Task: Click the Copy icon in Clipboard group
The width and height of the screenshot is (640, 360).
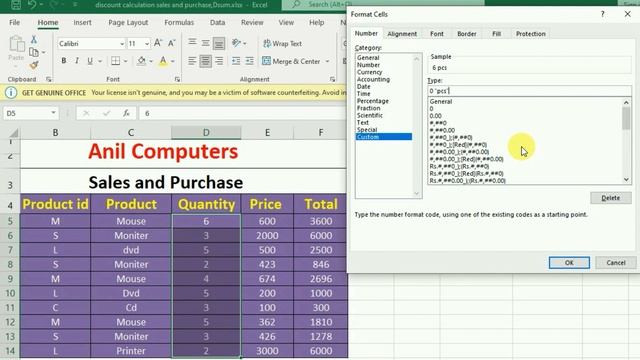Action: (x=34, y=52)
